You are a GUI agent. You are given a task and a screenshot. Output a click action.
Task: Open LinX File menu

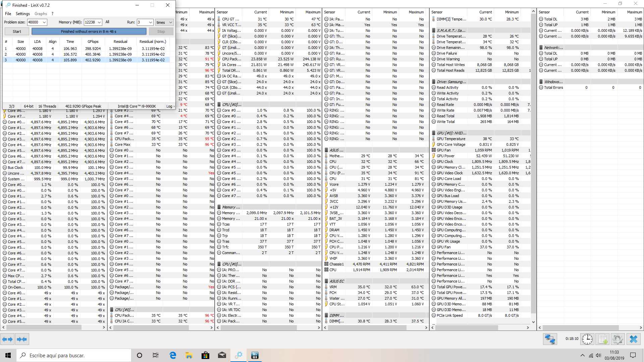(x=8, y=14)
